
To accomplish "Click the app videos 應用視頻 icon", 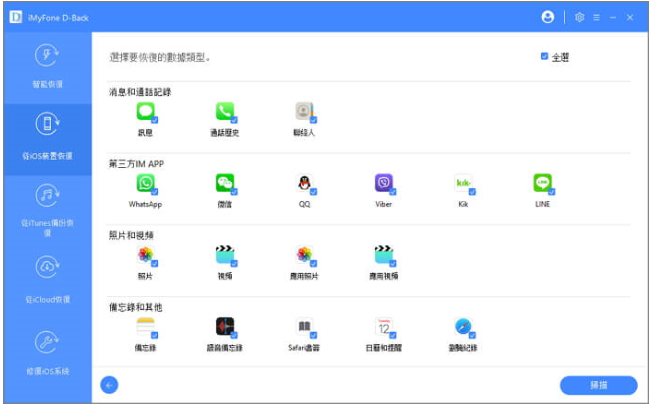I will click(384, 255).
